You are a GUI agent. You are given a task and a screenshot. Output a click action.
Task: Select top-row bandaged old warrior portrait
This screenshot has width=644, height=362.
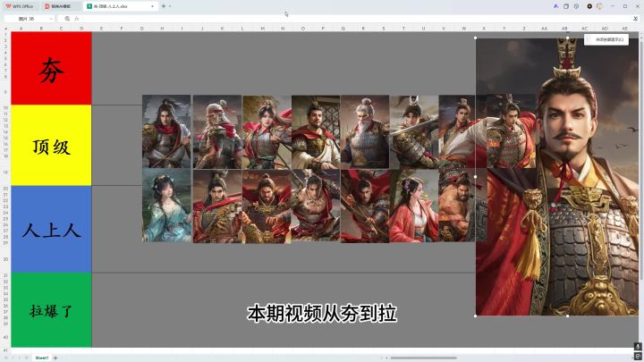tap(217, 131)
